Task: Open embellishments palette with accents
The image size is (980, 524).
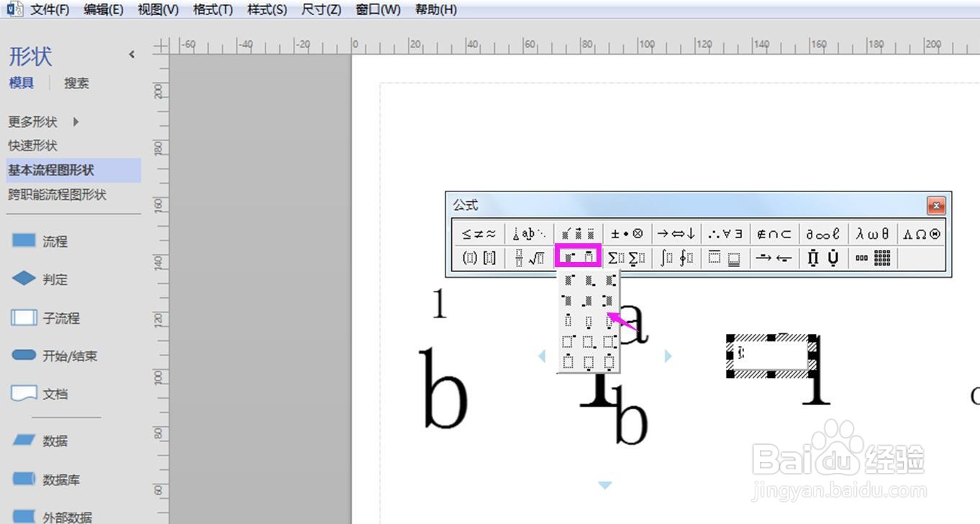Action: [x=579, y=234]
